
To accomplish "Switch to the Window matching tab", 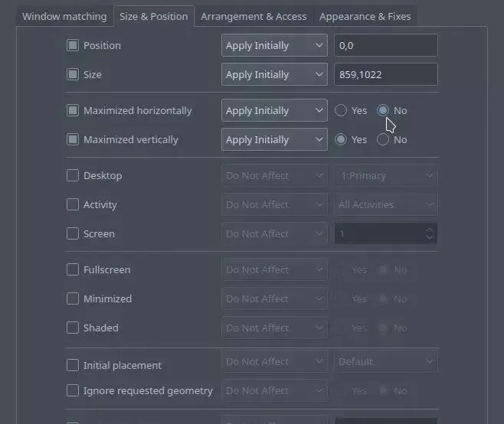I will [64, 16].
